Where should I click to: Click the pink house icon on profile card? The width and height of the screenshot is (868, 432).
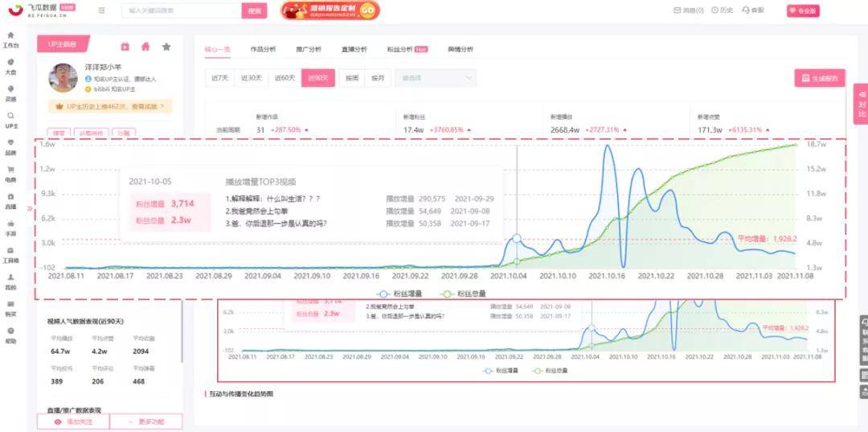[x=145, y=47]
